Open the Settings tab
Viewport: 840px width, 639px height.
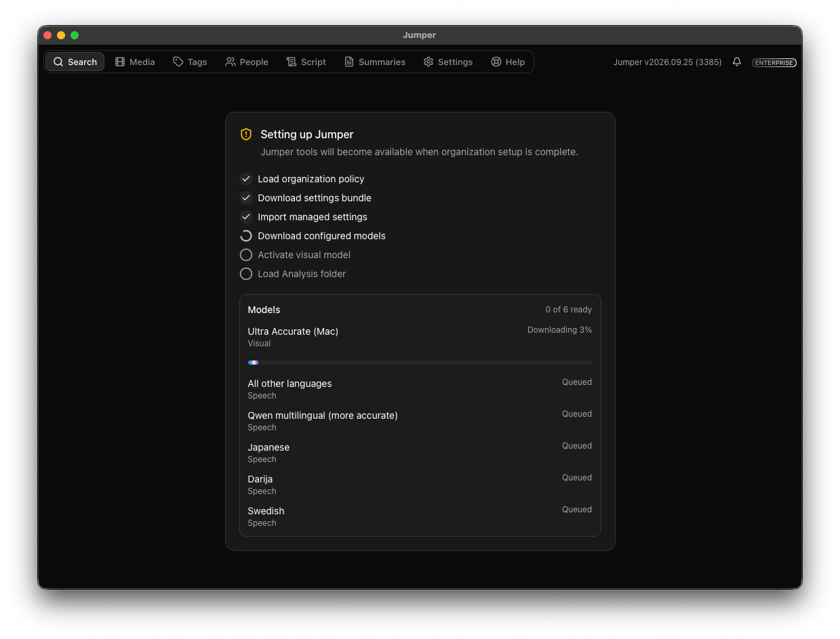(x=448, y=62)
